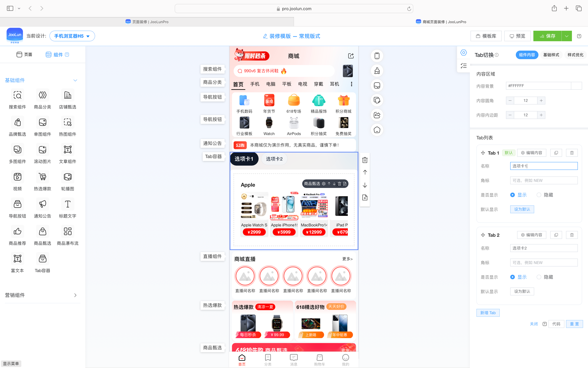Switch to the 组件 tab
Viewport: 588px width, 368px height.
pos(57,55)
